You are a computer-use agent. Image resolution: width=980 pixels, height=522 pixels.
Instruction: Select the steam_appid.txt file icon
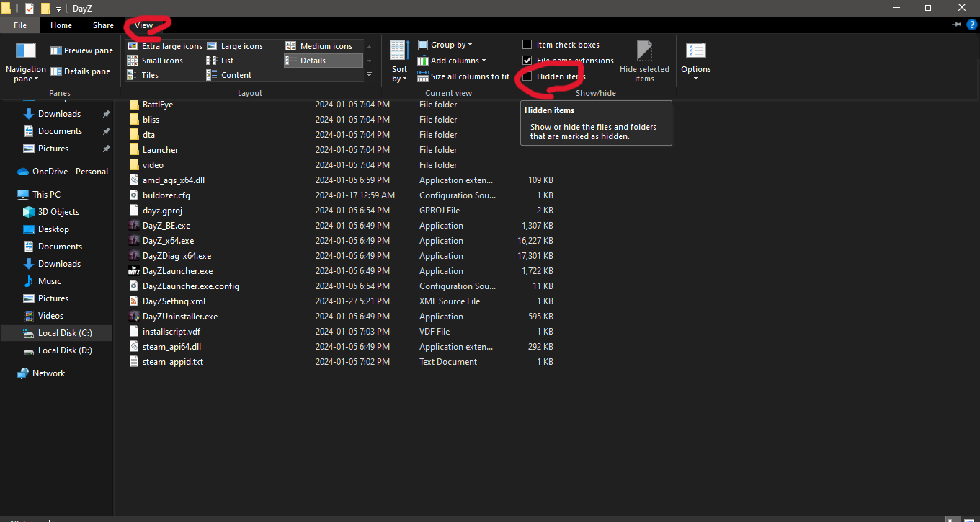tap(134, 362)
